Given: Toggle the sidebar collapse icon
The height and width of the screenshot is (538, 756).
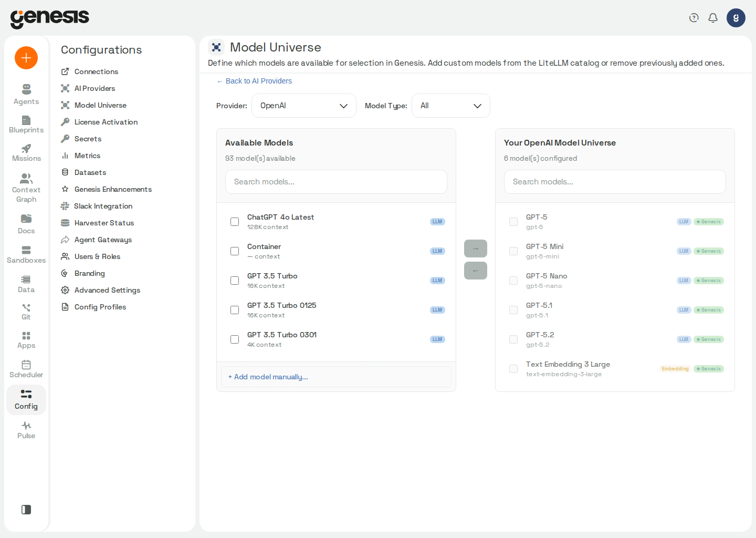Looking at the screenshot, I should click(x=26, y=510).
